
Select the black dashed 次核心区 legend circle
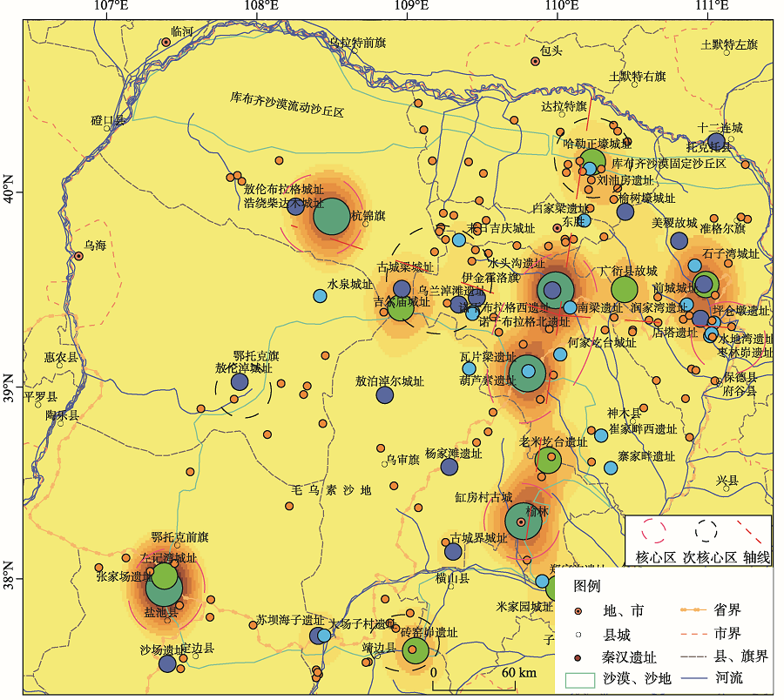(x=706, y=532)
